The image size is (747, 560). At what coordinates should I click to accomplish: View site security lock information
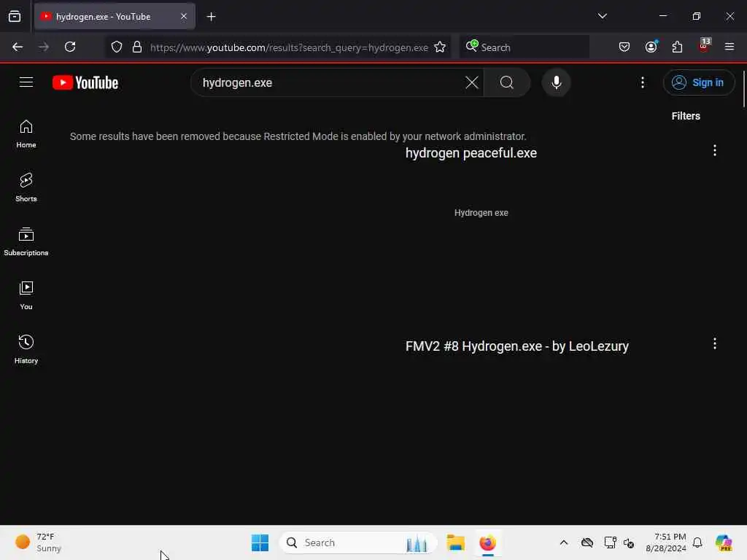137,47
